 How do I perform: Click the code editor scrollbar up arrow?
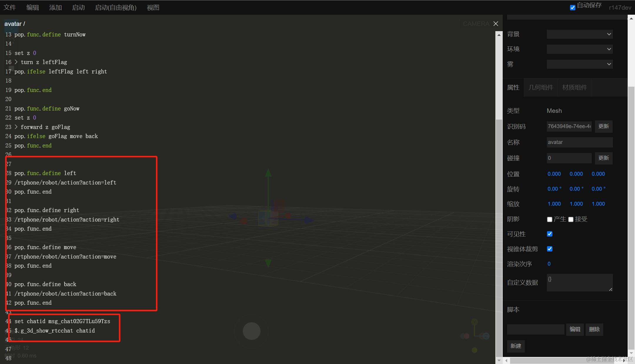(499, 35)
